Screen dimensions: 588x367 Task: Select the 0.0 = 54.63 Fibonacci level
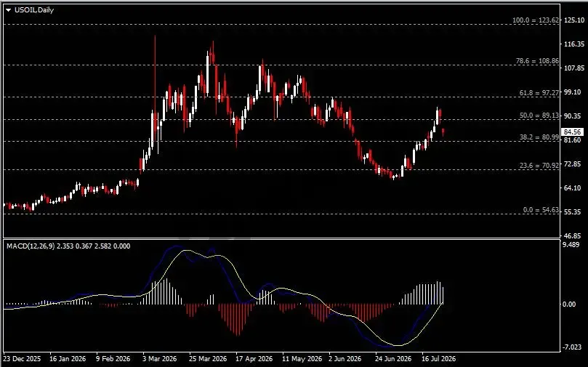[x=541, y=210]
